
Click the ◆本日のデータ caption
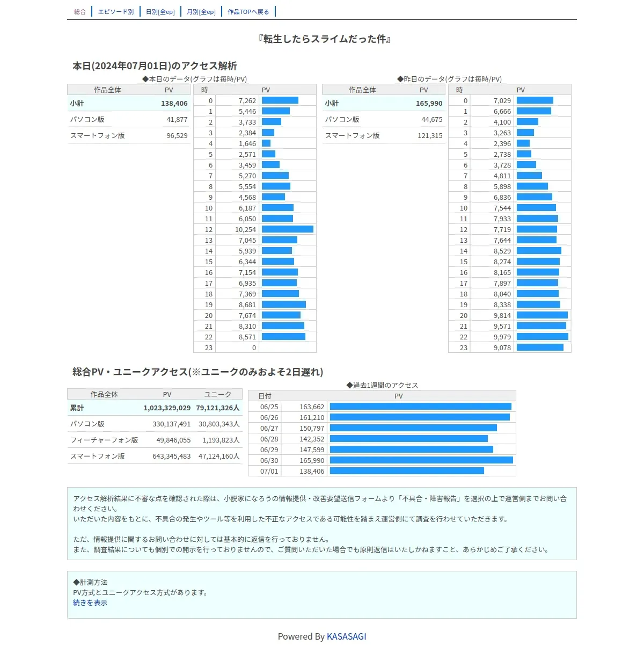click(194, 79)
